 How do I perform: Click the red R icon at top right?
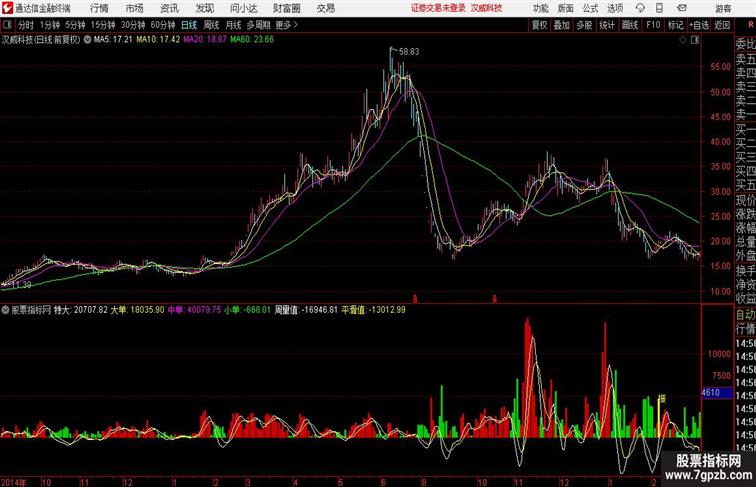(751, 25)
